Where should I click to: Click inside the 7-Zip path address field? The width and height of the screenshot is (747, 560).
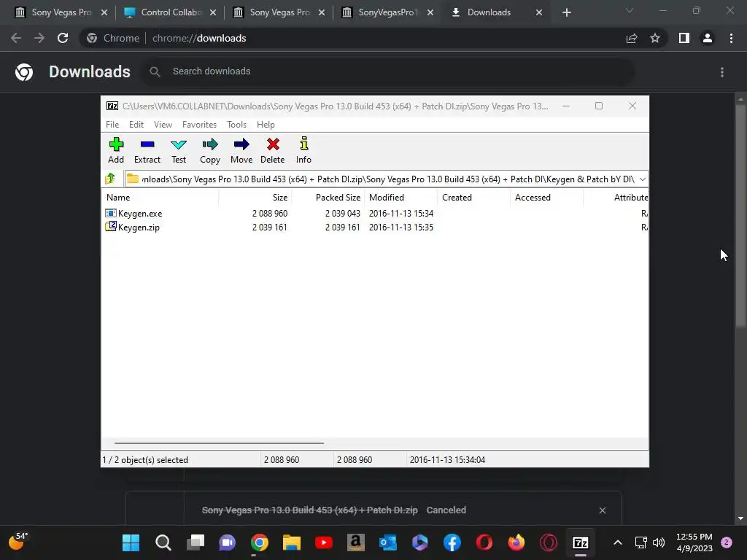tap(386, 179)
